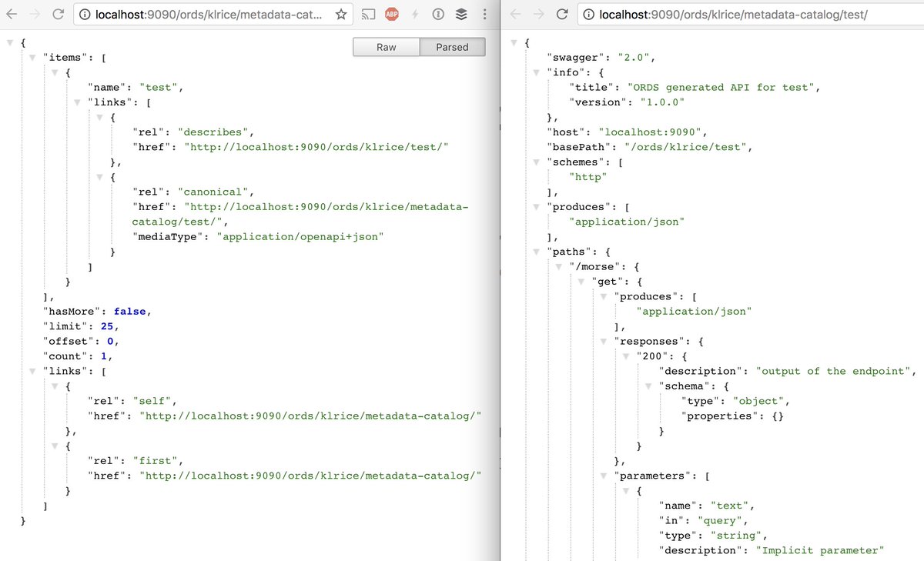
Task: Open the canonical href metadata-catalog/test/ link
Action: point(300,215)
